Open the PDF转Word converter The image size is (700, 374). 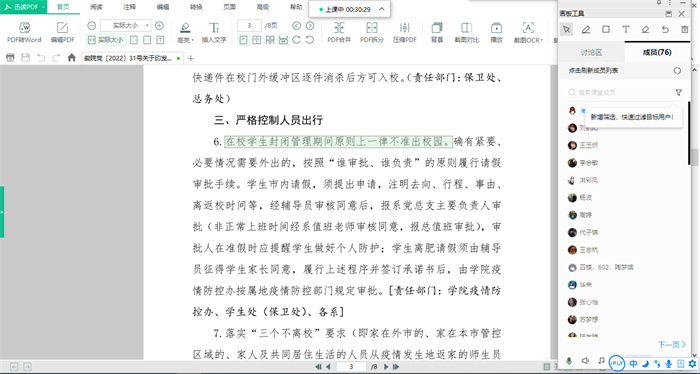pos(24,32)
